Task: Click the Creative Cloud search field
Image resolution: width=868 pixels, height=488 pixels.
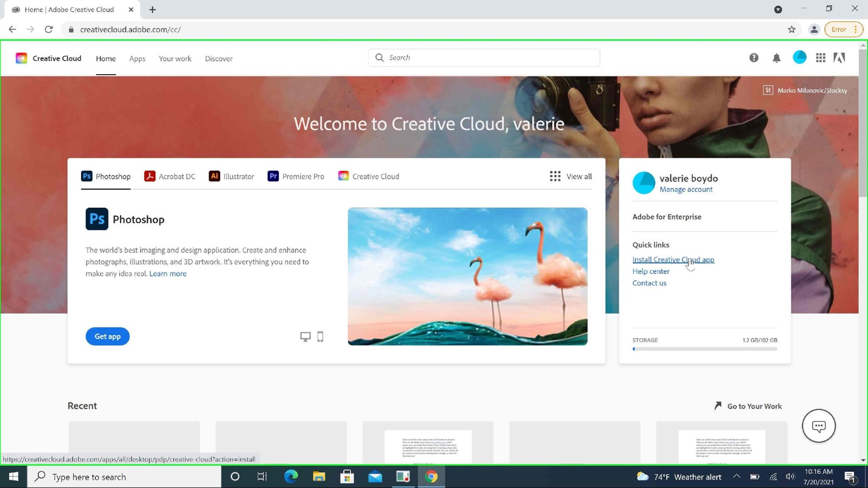Action: click(484, 58)
